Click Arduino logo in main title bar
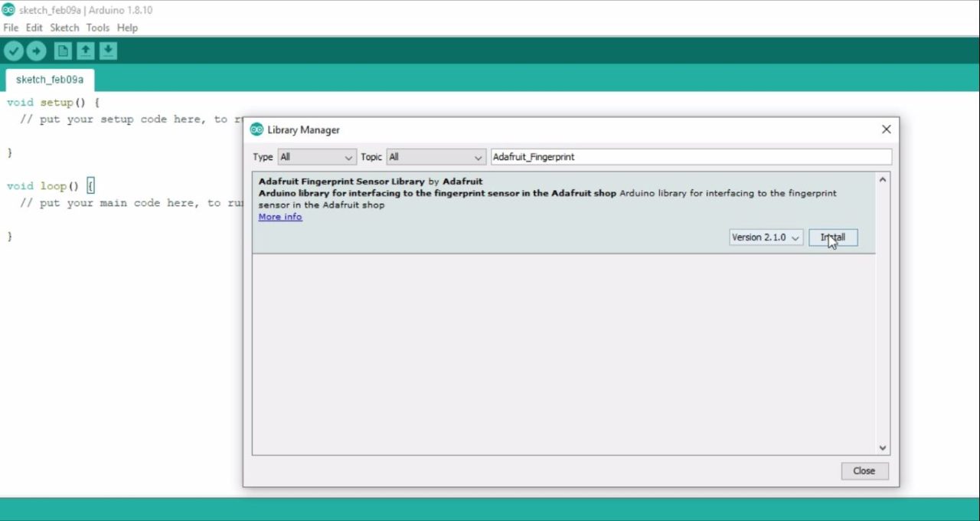Viewport: 980px width, 521px height. 8,10
